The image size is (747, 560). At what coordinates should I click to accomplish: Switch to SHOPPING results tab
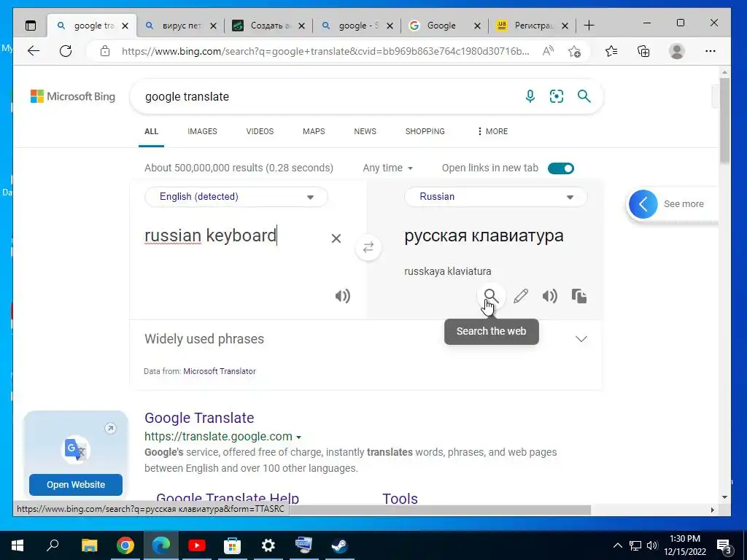click(425, 131)
